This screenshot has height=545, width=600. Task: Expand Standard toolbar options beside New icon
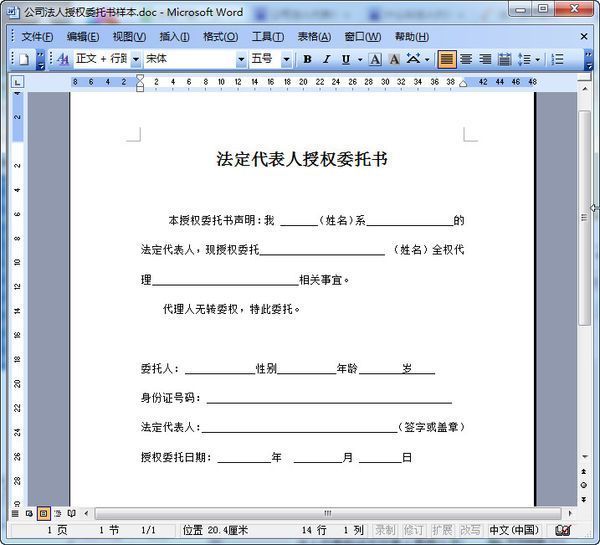[41, 59]
